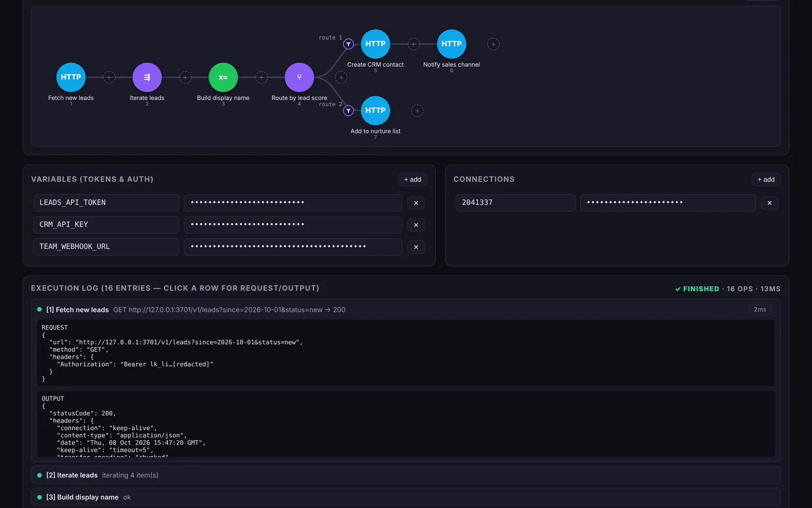
Task: Add step after Add to nurture list node
Action: point(417,111)
